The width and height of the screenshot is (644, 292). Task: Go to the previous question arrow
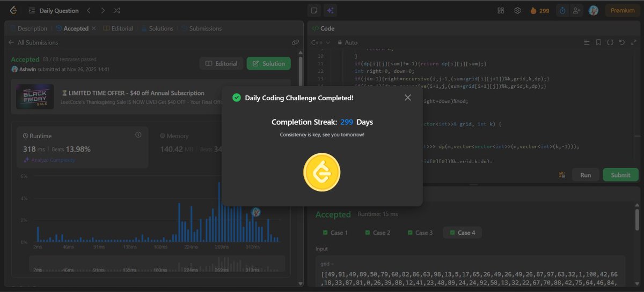(89, 10)
